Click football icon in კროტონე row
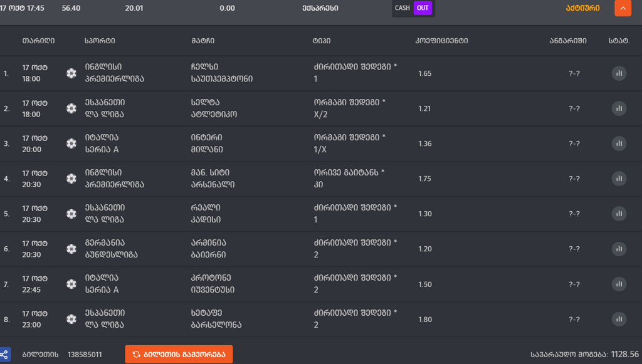Viewport: 642px width, 364px height. click(x=71, y=284)
